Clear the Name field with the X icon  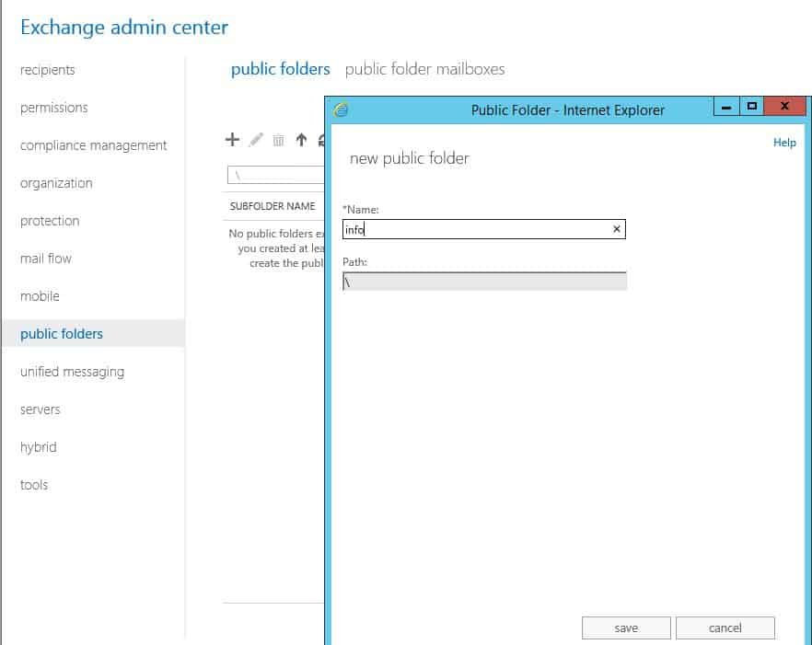coord(617,229)
